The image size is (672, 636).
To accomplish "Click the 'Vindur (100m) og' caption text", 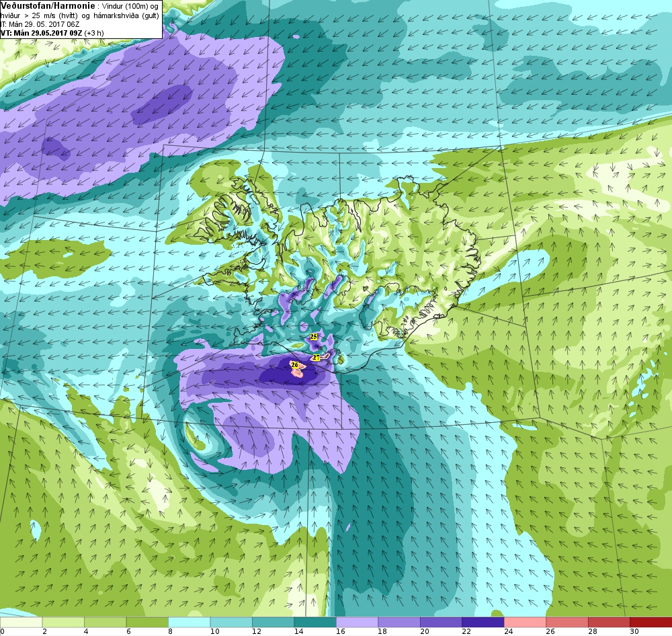I will [x=130, y=7].
